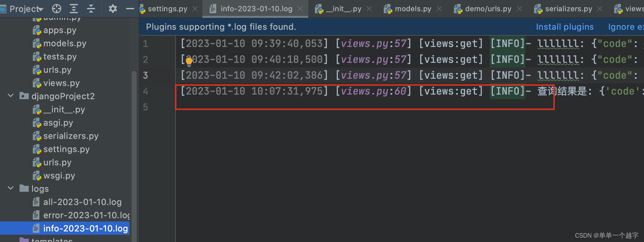The width and height of the screenshot is (644, 242).
Task: Click the views.py:60 text on line 4
Action: click(x=373, y=91)
